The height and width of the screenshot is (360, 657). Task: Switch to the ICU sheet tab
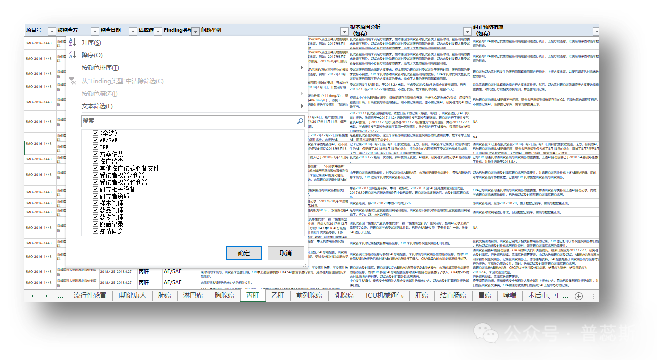pyautogui.click(x=384, y=295)
